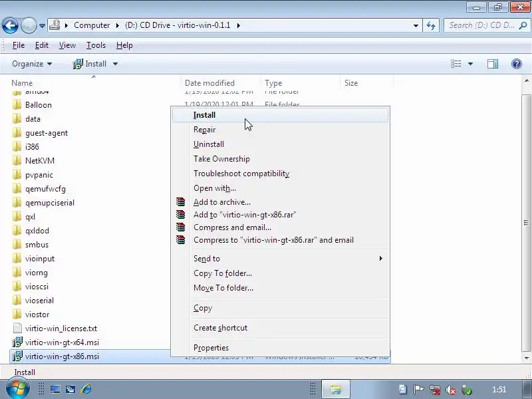Open the View menu
Screen dimensions: 532x399
pyautogui.click(x=67, y=45)
